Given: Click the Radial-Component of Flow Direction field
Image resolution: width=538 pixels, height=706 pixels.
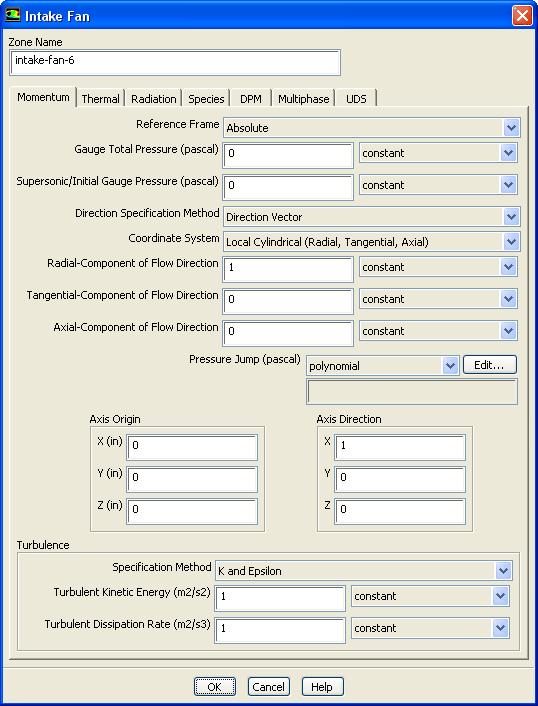Looking at the screenshot, I should pyautogui.click(x=288, y=269).
